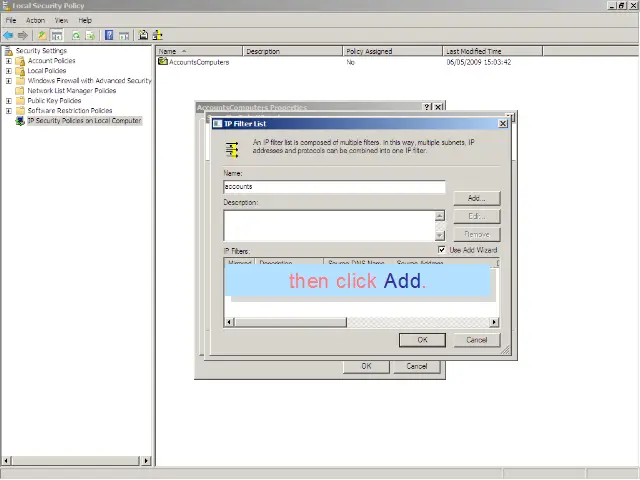Click the Create IP Security Policy icon

pyautogui.click(x=144, y=35)
